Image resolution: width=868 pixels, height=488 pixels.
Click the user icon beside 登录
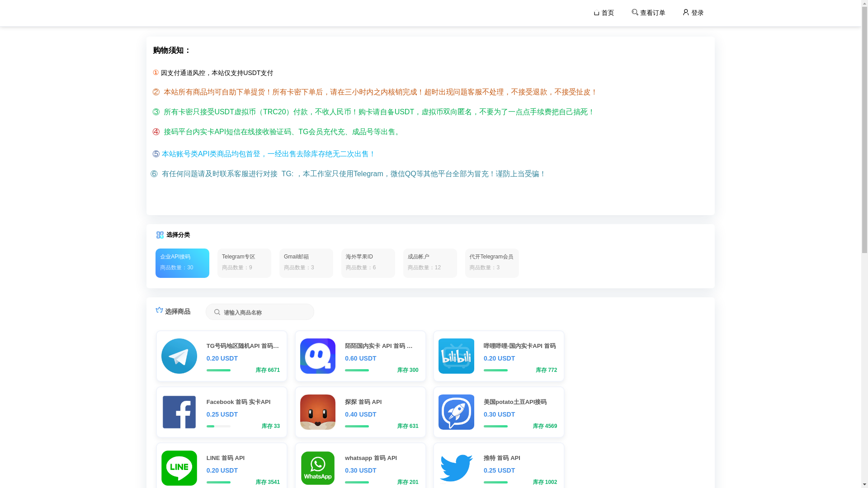coord(686,12)
